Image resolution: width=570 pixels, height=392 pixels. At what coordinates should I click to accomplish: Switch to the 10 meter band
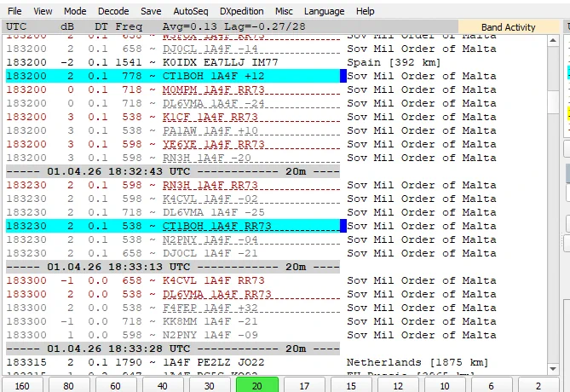click(x=445, y=385)
